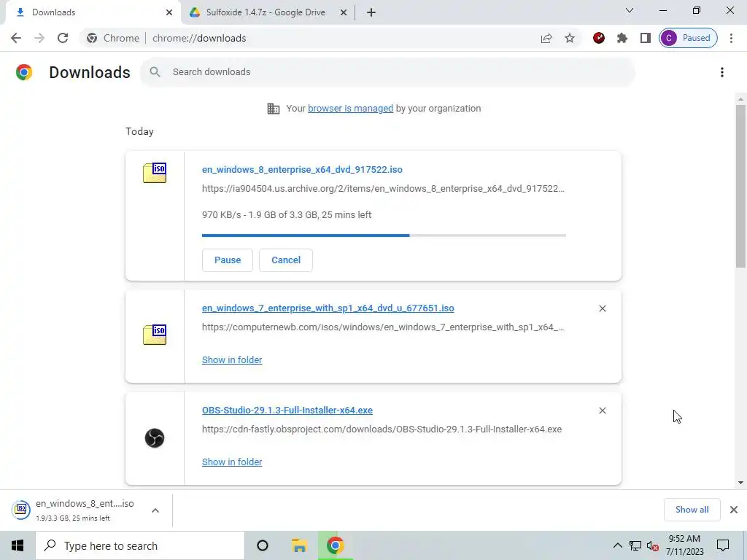Viewport: 747px width, 560px height.
Task: Open a new tab with plus button
Action: 371,12
